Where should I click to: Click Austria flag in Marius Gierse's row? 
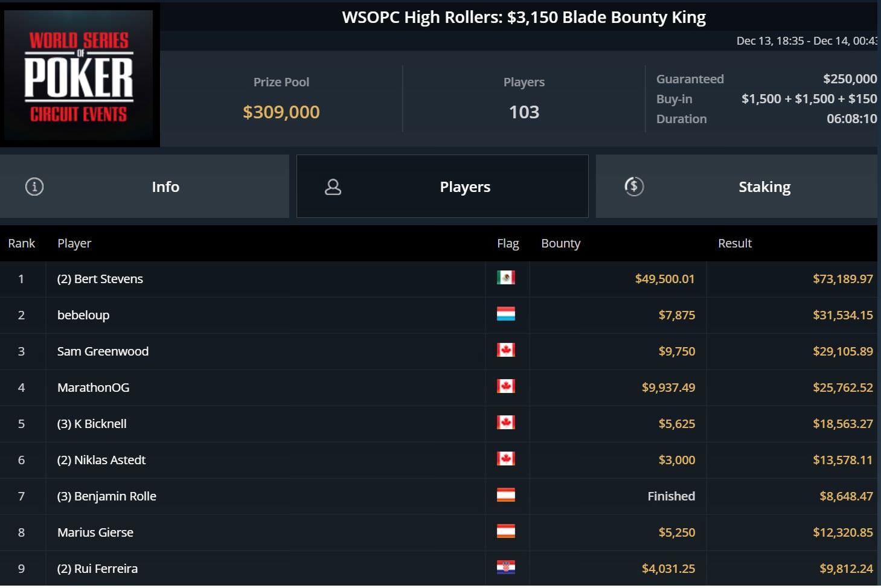(x=505, y=531)
